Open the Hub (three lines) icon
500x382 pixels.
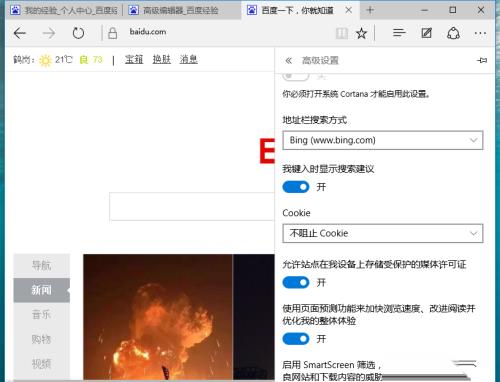[399, 33]
